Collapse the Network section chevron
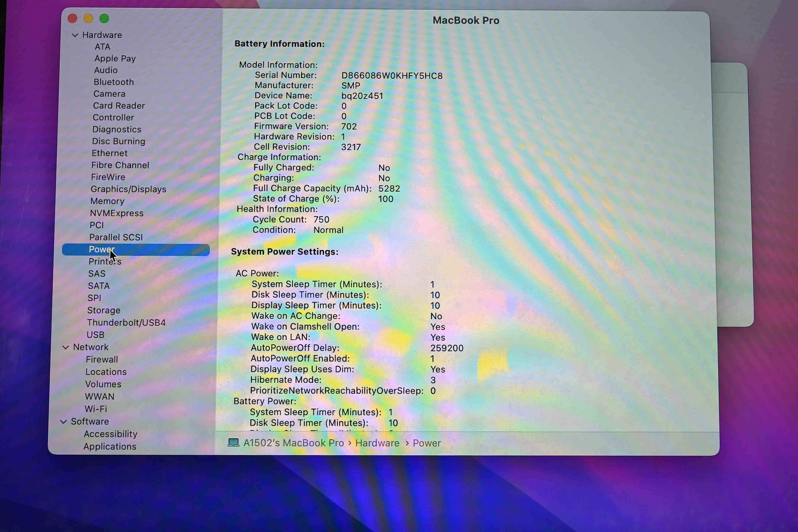Image resolution: width=798 pixels, height=532 pixels. 66,347
